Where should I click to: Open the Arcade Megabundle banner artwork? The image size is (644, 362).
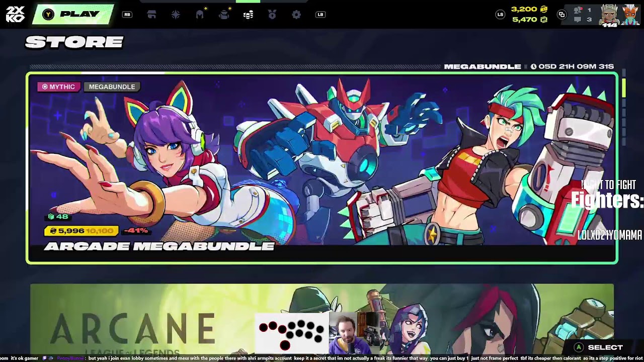coord(322,168)
